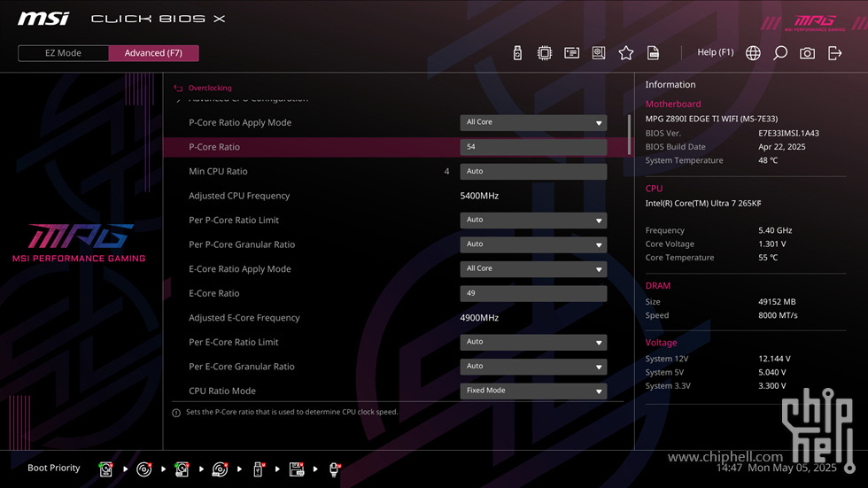Select first boot priority device icon
868x488 pixels.
105,469
